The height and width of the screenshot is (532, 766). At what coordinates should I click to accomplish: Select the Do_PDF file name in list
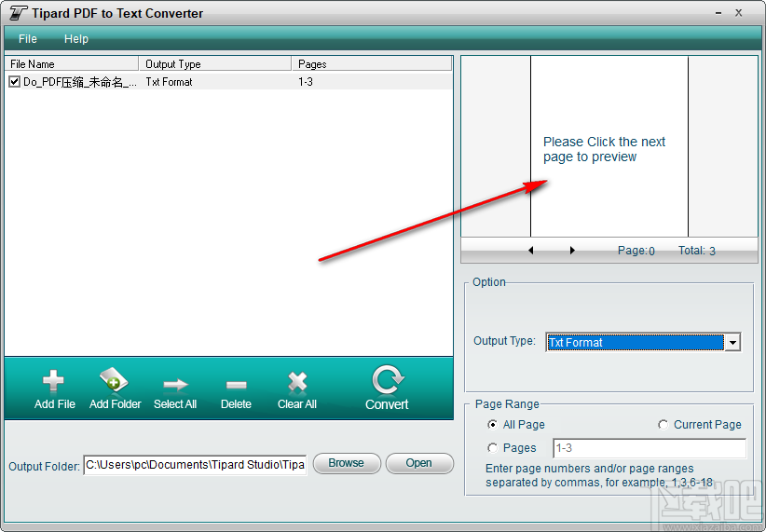click(80, 82)
